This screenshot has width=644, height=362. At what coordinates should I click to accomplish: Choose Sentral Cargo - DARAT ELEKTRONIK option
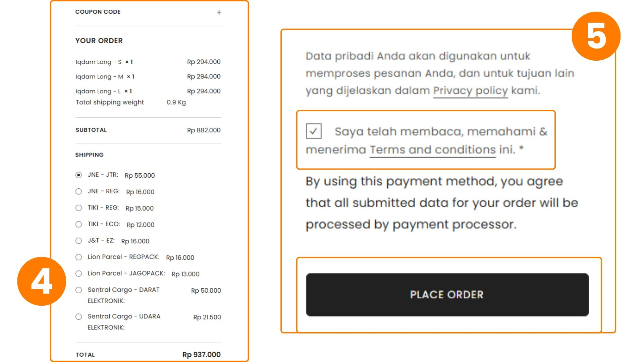tap(78, 290)
